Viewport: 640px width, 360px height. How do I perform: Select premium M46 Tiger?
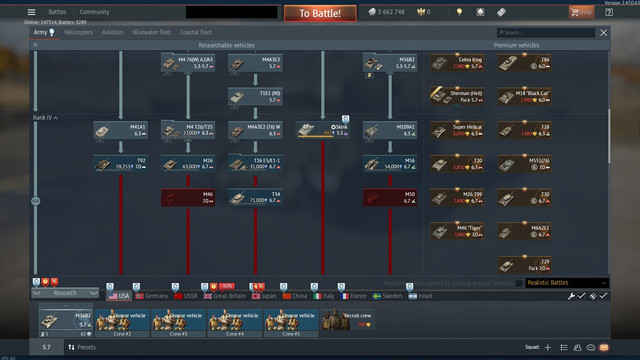click(x=457, y=231)
